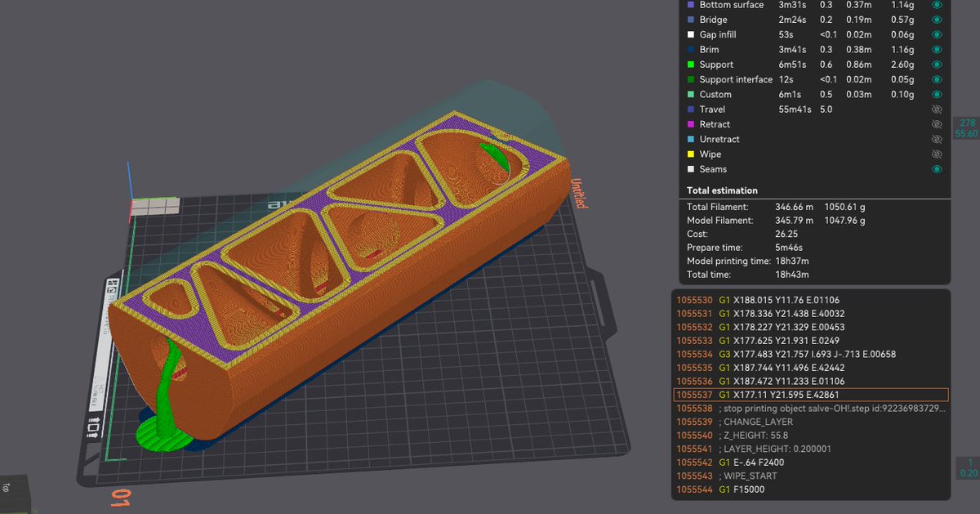Show Travel moves in preview
980x514 pixels.
937,110
